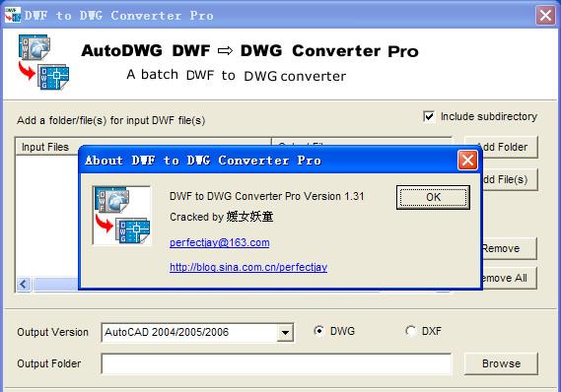Open the blog.sina.com.cn/perfectjay link
This screenshot has height=392, width=561.
click(x=248, y=267)
